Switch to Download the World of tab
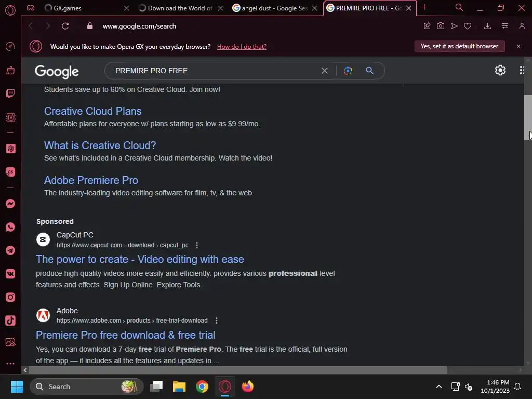 coord(180,8)
